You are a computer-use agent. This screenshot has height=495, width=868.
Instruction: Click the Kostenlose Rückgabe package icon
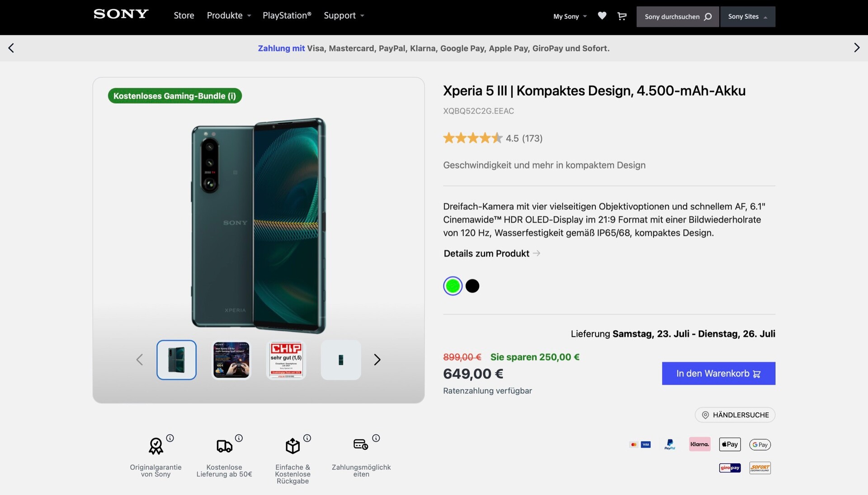point(292,446)
